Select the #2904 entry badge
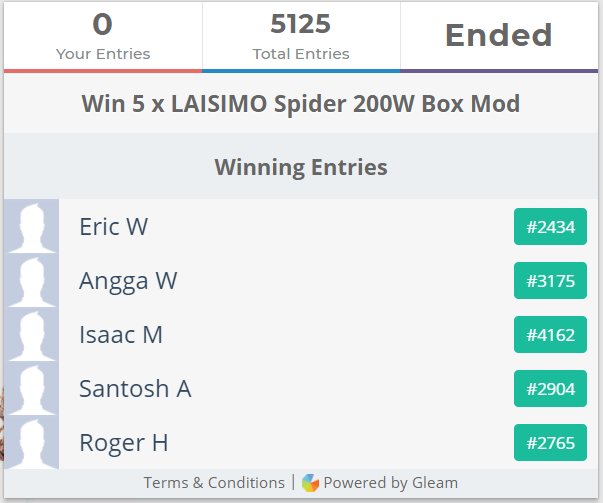The image size is (603, 503). pos(550,389)
